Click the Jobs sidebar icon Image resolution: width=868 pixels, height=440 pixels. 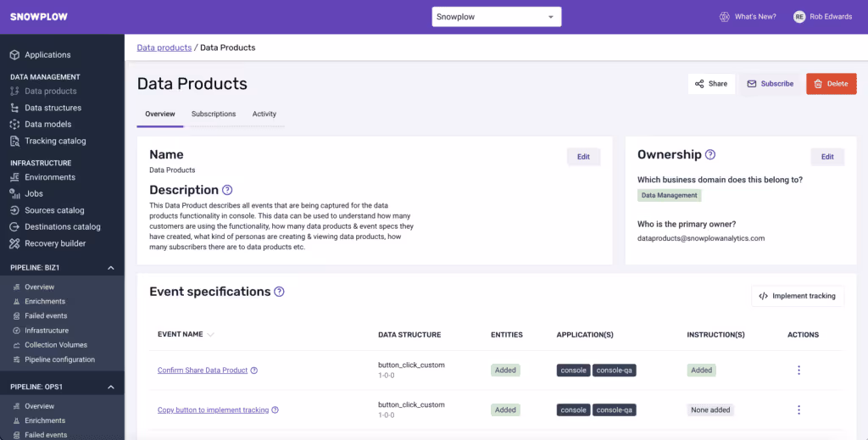pos(15,193)
